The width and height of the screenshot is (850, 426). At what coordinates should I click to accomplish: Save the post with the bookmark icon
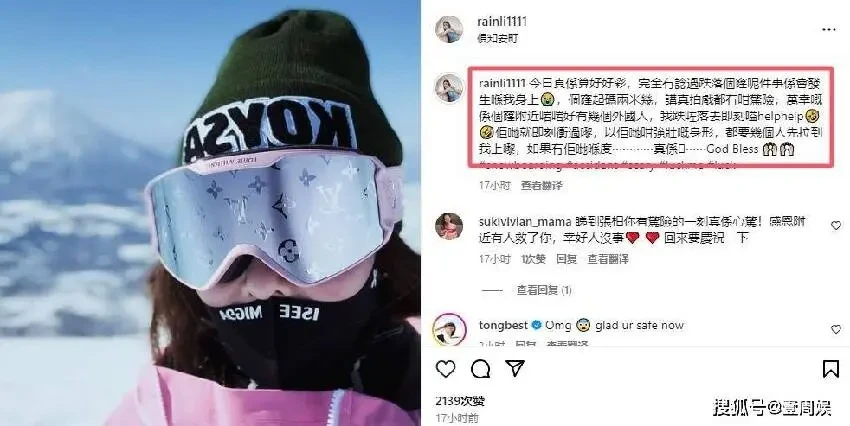click(831, 369)
